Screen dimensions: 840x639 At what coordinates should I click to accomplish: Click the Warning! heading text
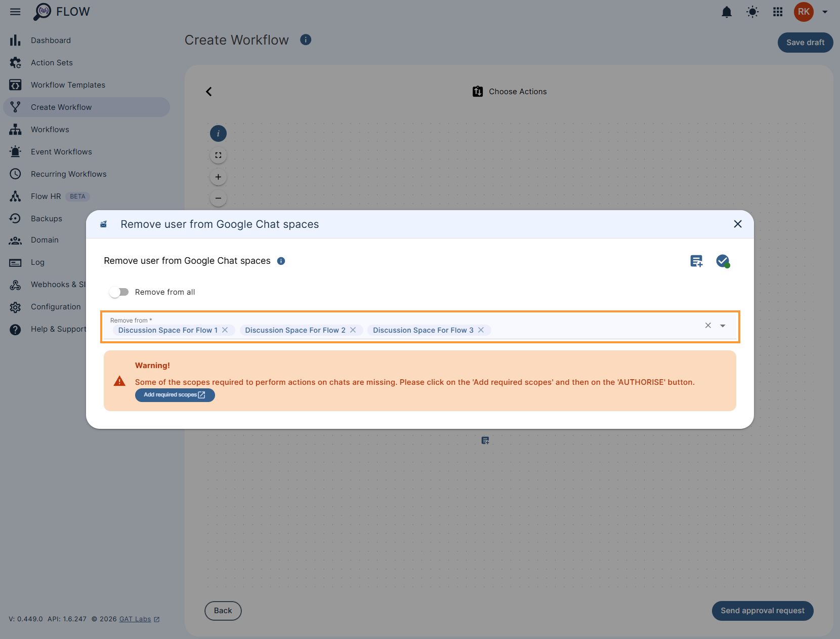coord(152,366)
